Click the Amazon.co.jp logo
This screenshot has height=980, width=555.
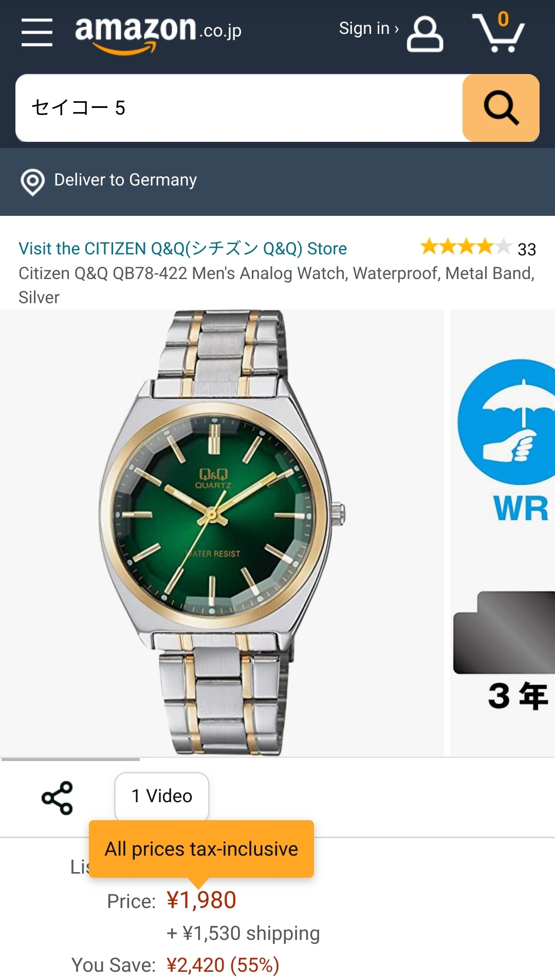click(x=158, y=33)
